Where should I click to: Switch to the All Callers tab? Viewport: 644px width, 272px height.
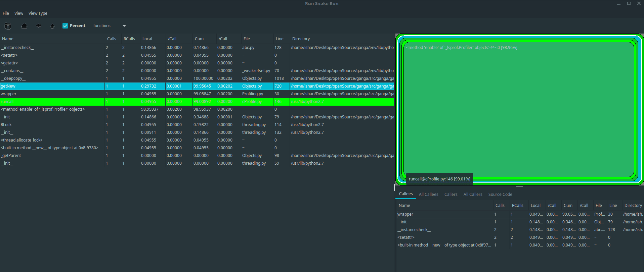coord(473,195)
